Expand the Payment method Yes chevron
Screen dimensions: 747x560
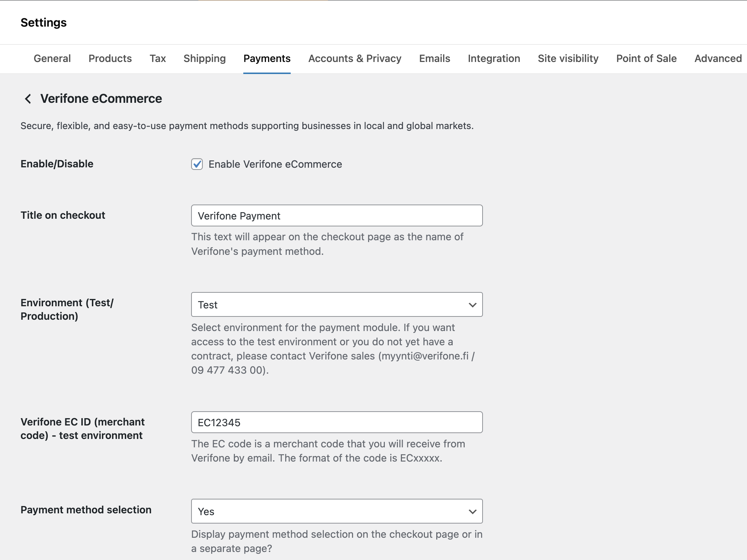[x=472, y=511]
